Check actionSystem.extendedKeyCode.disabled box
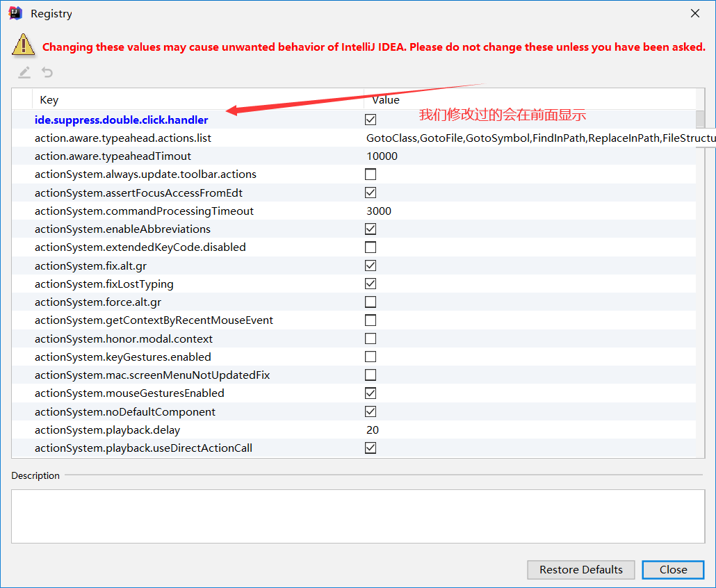The width and height of the screenshot is (716, 588). tap(371, 247)
